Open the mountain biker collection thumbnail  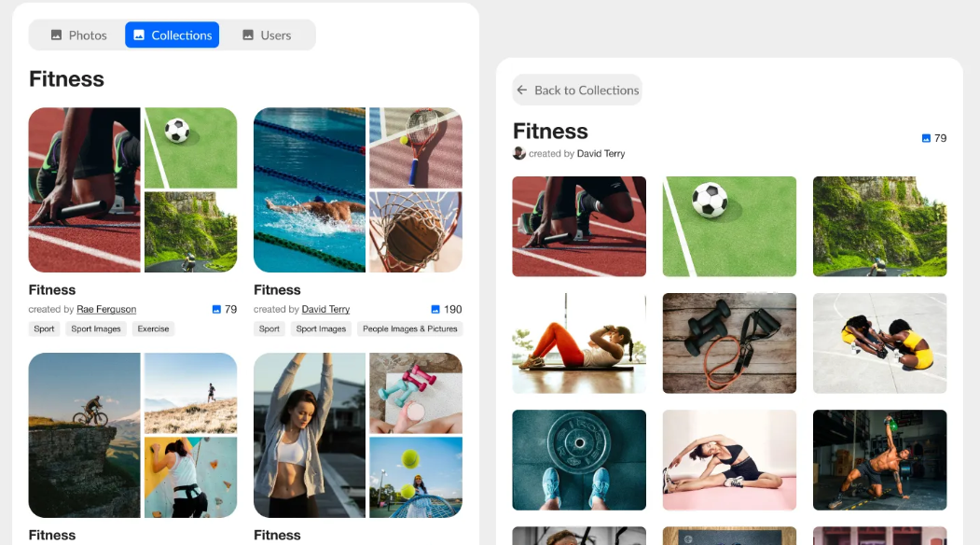pyautogui.click(x=84, y=435)
